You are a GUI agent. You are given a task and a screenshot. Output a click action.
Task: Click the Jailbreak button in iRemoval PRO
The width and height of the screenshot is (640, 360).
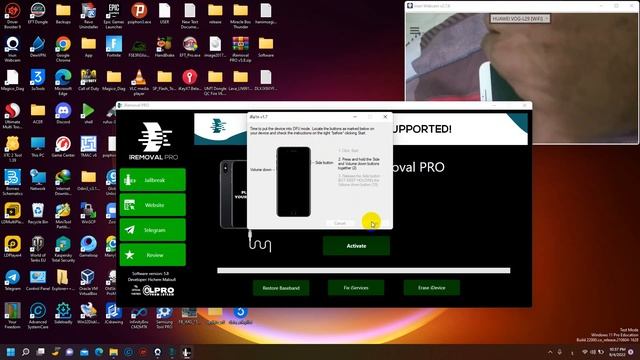(153, 180)
